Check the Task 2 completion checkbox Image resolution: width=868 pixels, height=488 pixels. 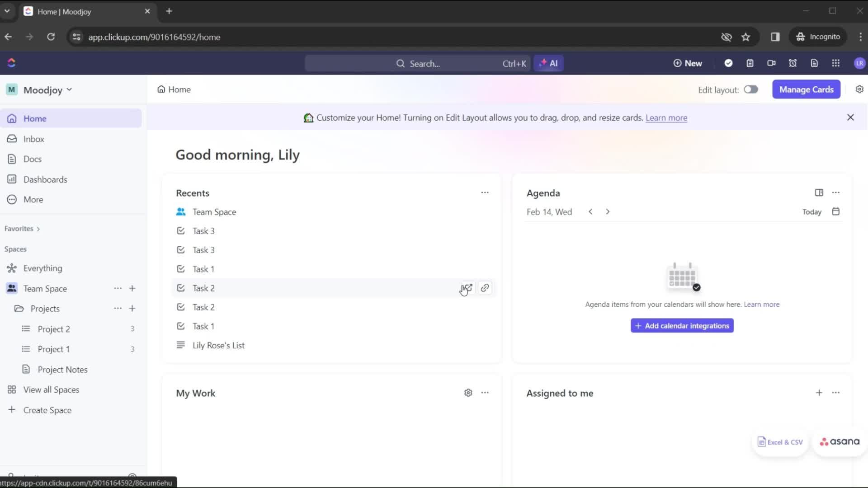(181, 288)
